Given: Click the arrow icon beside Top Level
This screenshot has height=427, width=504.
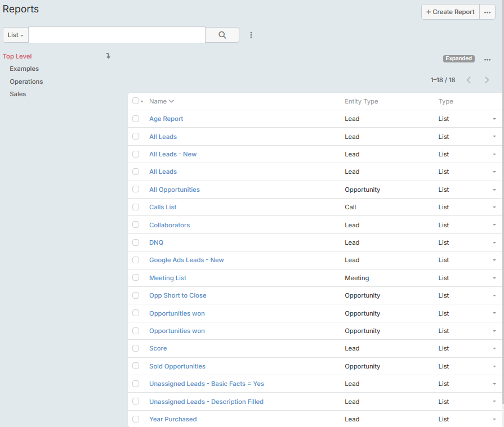Looking at the screenshot, I should (108, 56).
